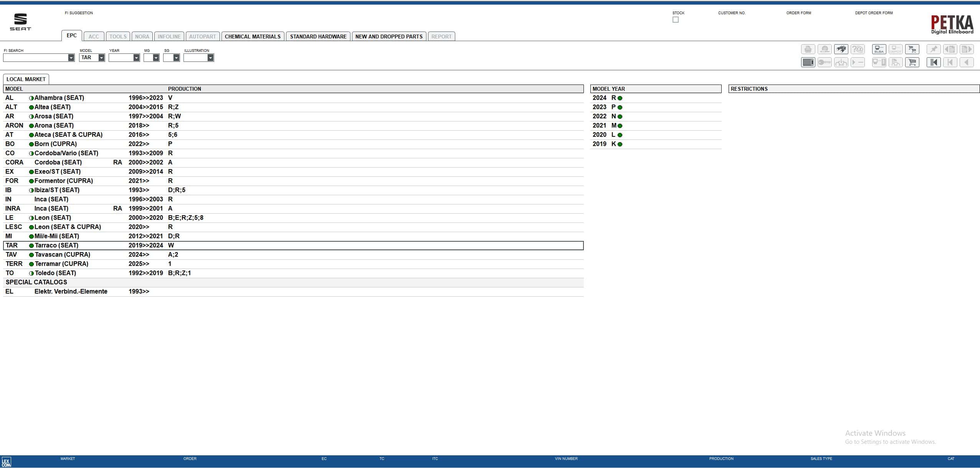Screen dimensions: 980x468
Task: Click the jump-to-first-record navigation icon
Action: [x=934, y=62]
